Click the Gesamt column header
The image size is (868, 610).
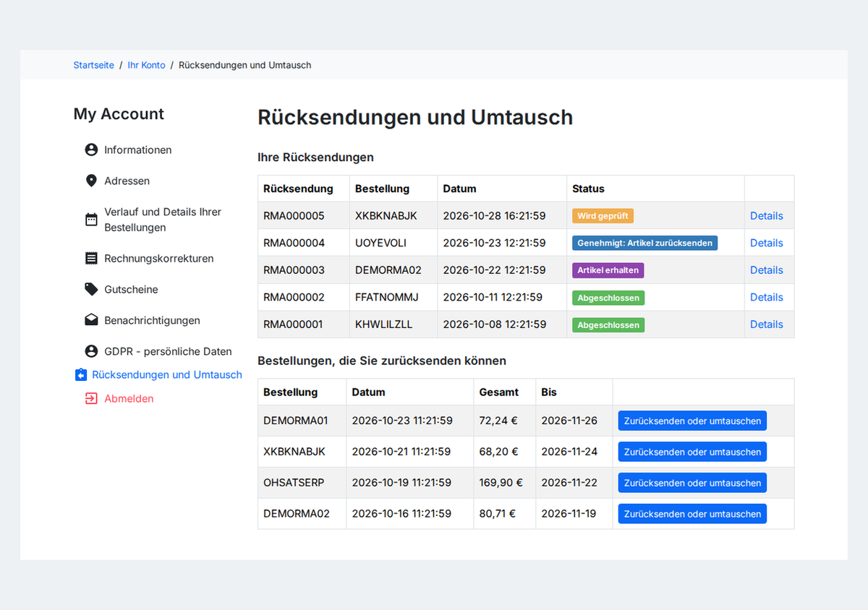click(x=499, y=392)
